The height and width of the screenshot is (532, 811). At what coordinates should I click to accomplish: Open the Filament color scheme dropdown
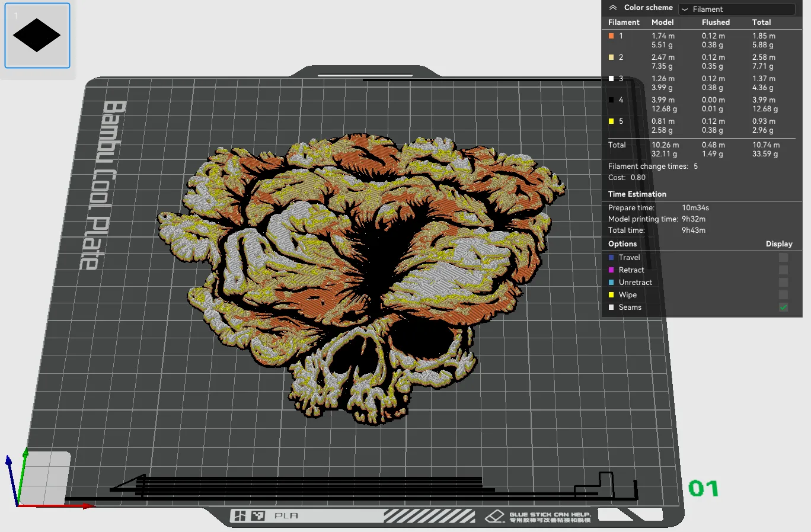(736, 9)
